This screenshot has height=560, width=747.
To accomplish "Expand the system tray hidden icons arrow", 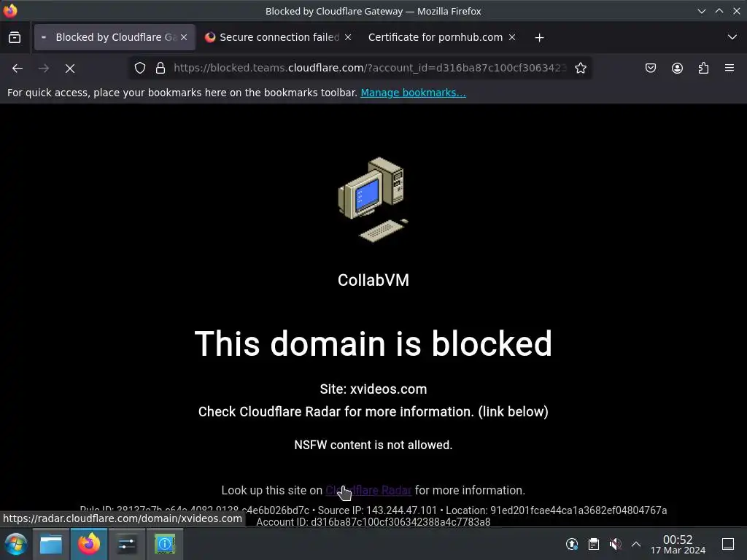I will coord(636,544).
